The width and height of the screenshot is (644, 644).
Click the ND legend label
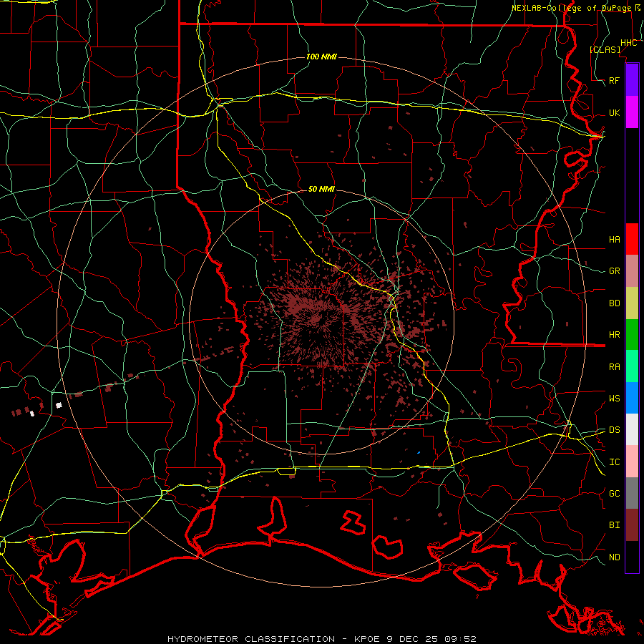[x=615, y=557]
